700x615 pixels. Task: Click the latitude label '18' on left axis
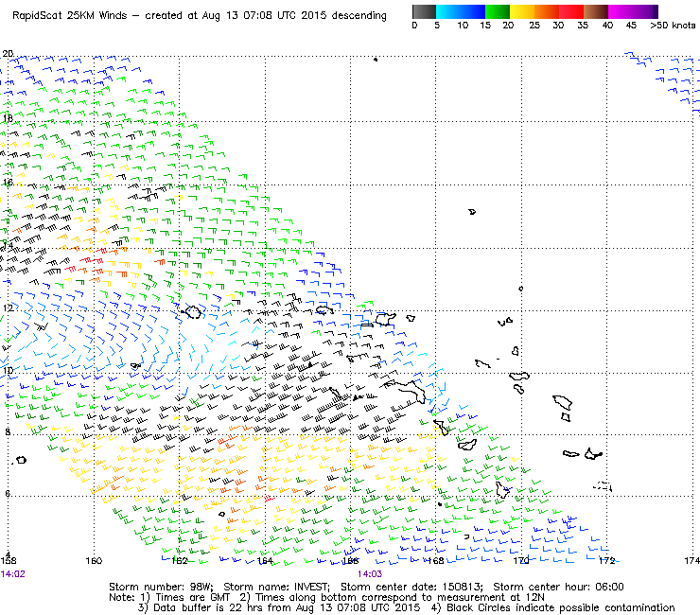click(8, 119)
